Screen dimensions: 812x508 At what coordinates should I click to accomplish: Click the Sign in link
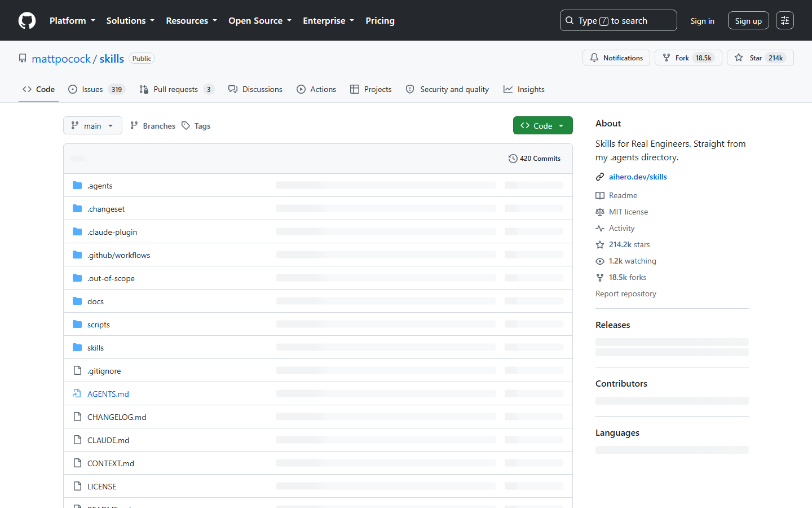(702, 20)
